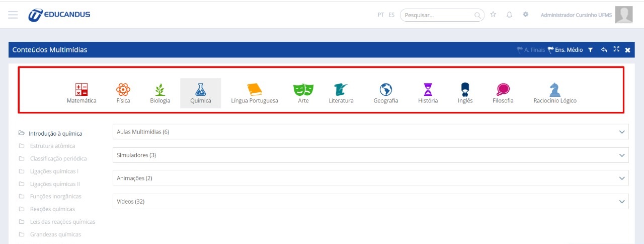The height and width of the screenshot is (244, 644).
Task: Open the hamburger main menu
Action: pos(13,15)
